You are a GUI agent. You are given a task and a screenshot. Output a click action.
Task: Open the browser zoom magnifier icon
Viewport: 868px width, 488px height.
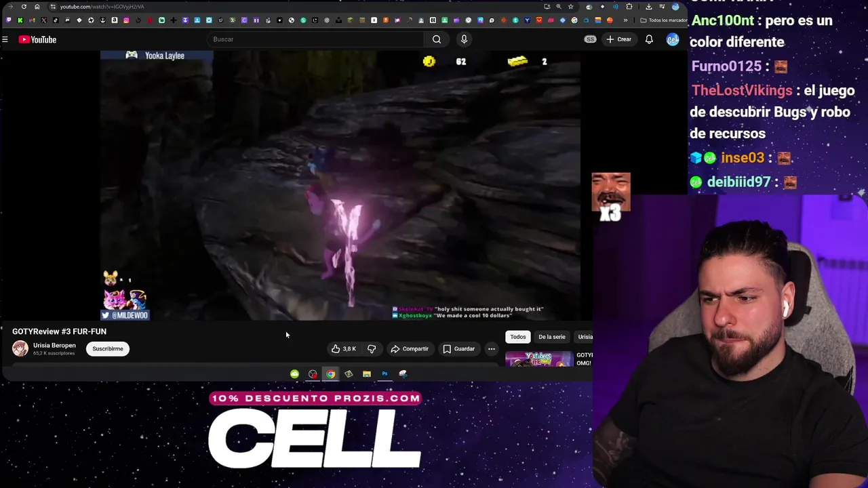pos(559,7)
